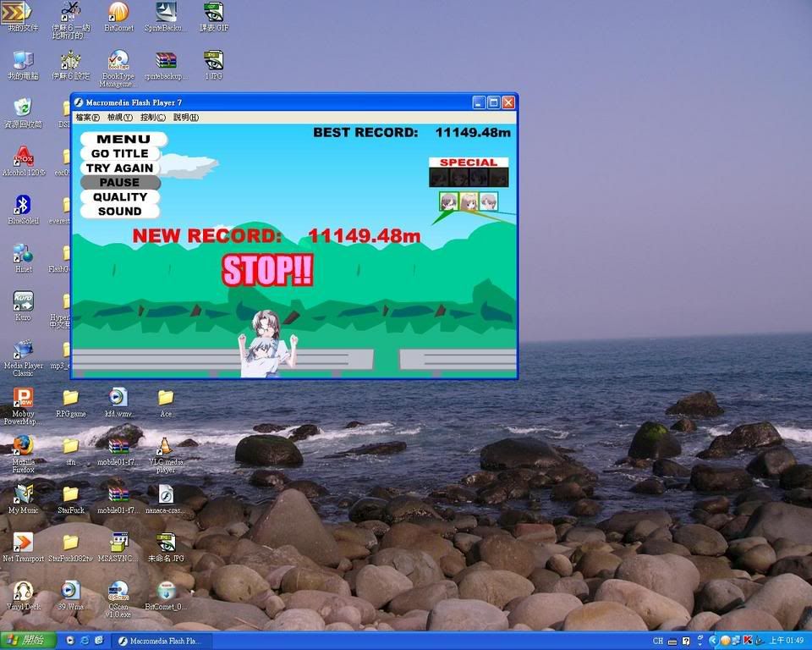This screenshot has width=812, height=650.
Task: Launch Media Player Classic shortcut
Action: (x=24, y=358)
